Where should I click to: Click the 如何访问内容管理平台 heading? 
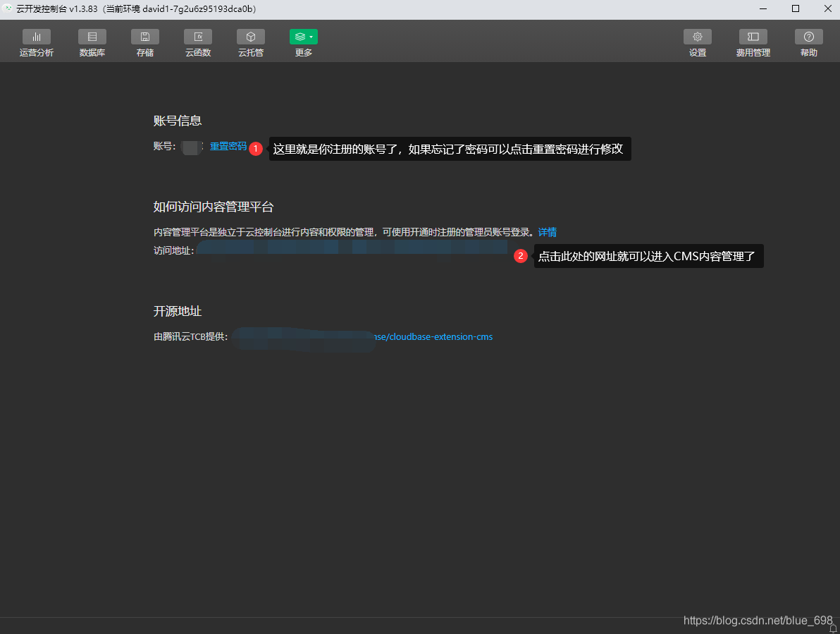tap(214, 207)
